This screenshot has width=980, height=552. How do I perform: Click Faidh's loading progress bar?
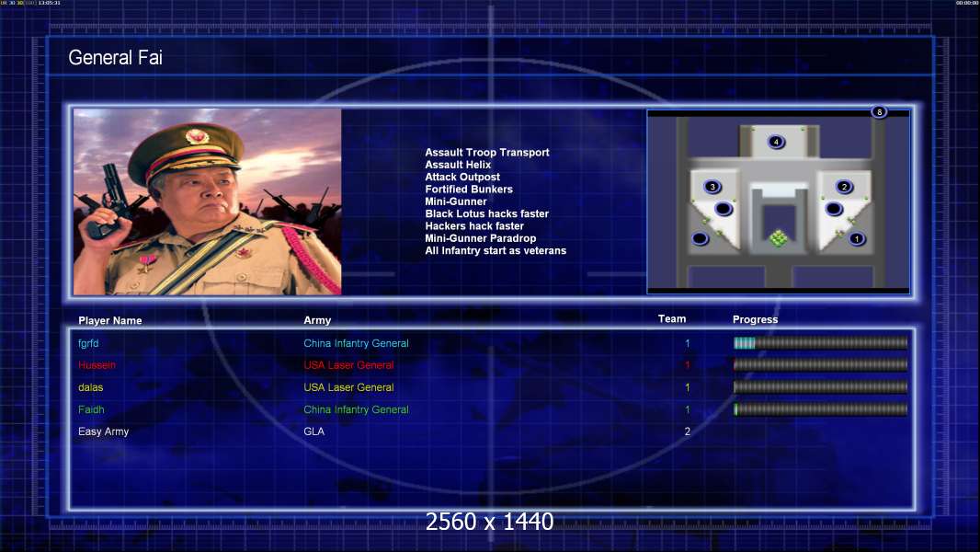point(820,409)
